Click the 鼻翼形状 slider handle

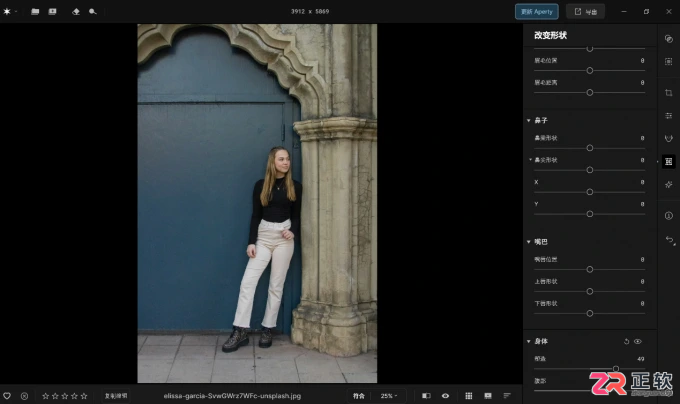point(590,148)
